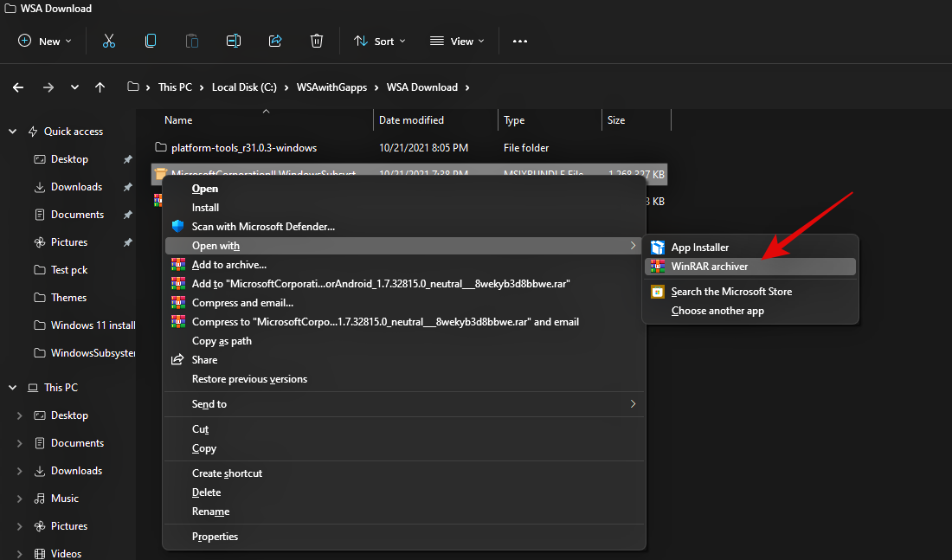Open platform-tools_r31.0.3-windows folder

pos(244,148)
